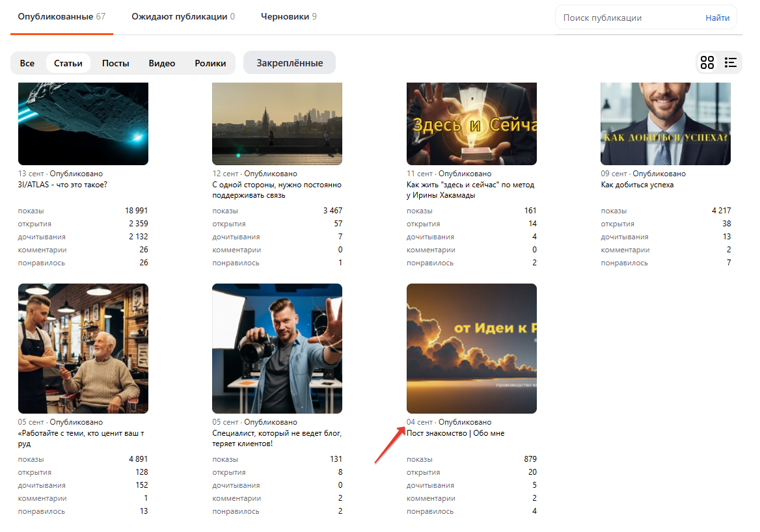The width and height of the screenshot is (760, 532).
Task: Open article С одной стороны, нужно постоянно
Action: [277, 190]
